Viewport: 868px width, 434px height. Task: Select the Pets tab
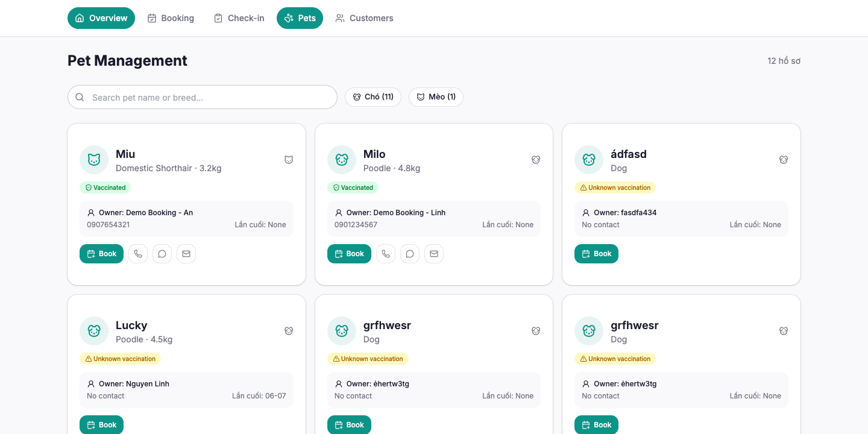pos(300,18)
